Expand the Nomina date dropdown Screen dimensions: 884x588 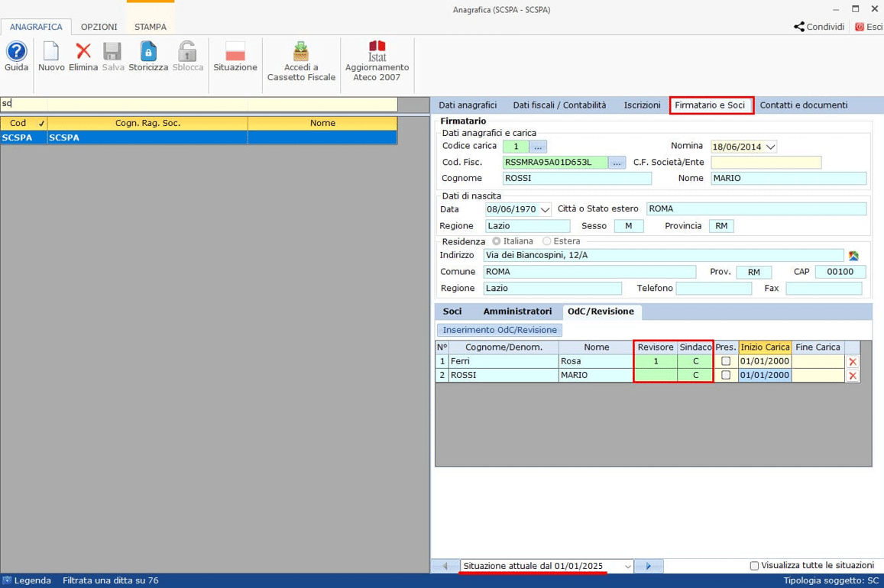(771, 147)
